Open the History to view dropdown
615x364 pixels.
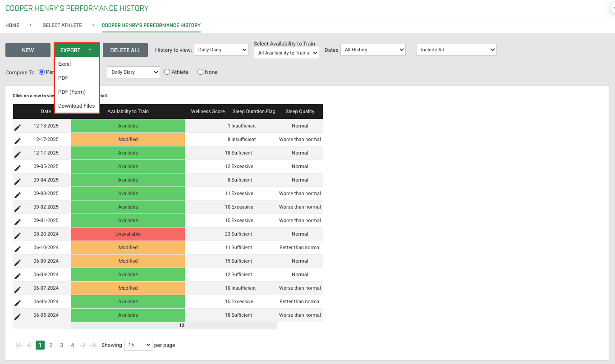[221, 50]
